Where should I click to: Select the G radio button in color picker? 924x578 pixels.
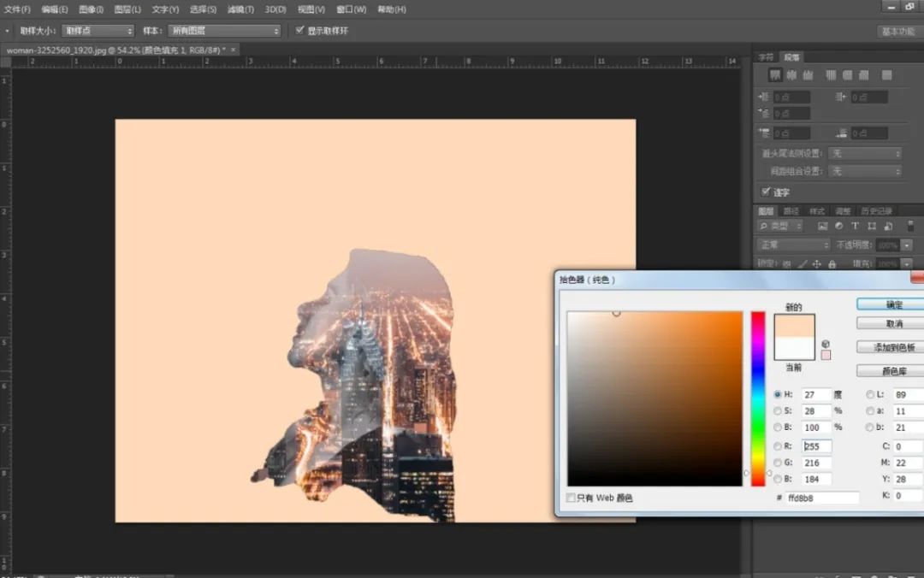pos(777,463)
